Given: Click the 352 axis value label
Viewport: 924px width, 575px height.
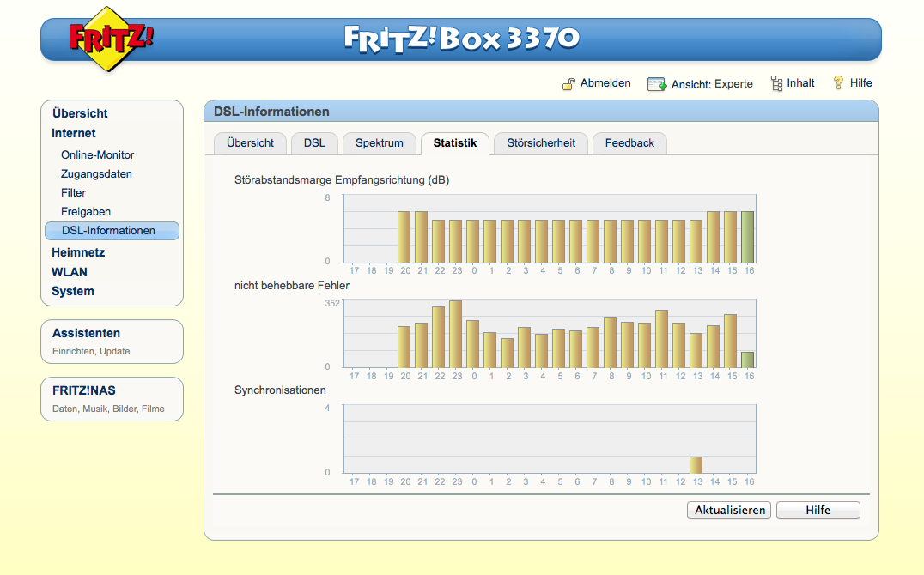Looking at the screenshot, I should click(332, 304).
